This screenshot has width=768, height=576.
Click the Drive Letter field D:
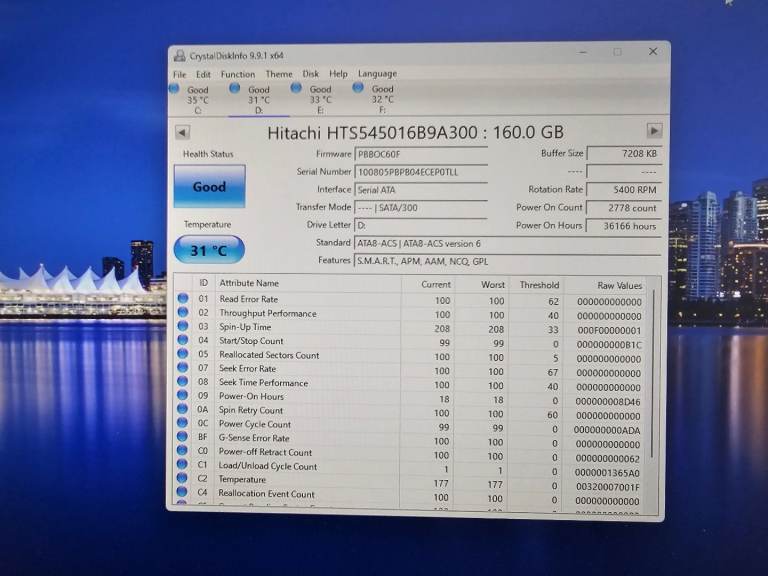click(421, 225)
